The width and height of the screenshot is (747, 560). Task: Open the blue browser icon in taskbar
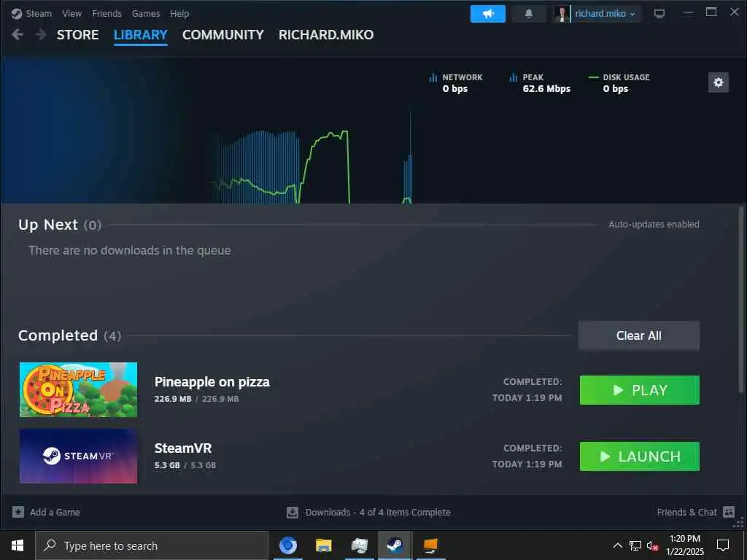(x=288, y=545)
